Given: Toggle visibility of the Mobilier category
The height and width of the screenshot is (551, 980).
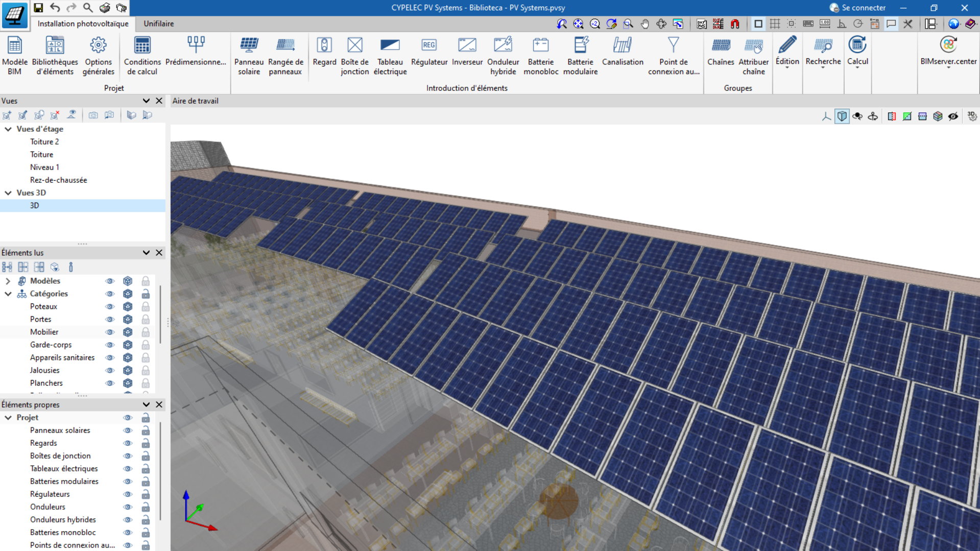Looking at the screenshot, I should (110, 332).
